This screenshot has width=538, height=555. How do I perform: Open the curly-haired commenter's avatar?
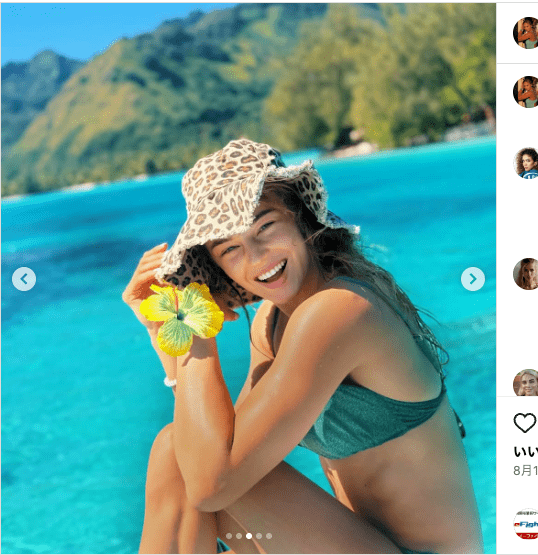(x=526, y=163)
